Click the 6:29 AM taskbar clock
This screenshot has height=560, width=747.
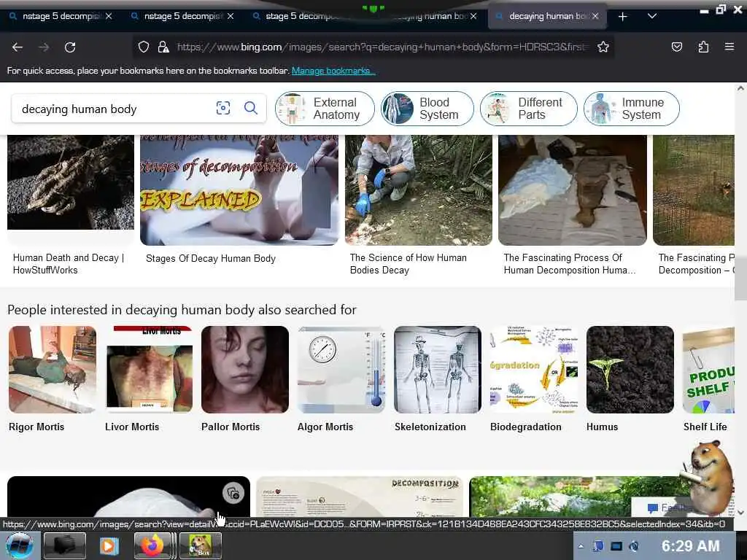[690, 546]
